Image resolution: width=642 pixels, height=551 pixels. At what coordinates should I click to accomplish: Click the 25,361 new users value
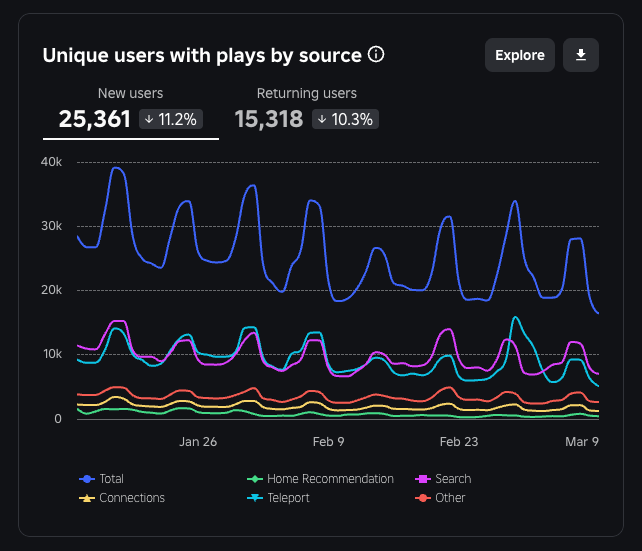point(95,119)
